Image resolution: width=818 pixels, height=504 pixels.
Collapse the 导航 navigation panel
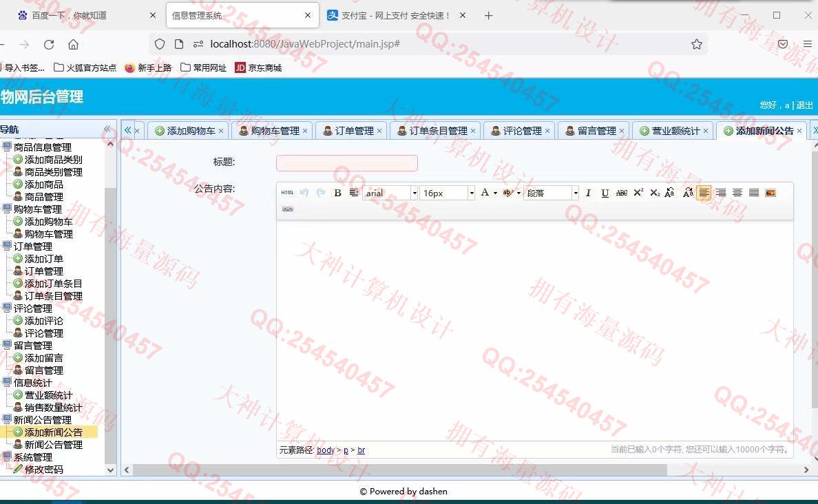107,129
